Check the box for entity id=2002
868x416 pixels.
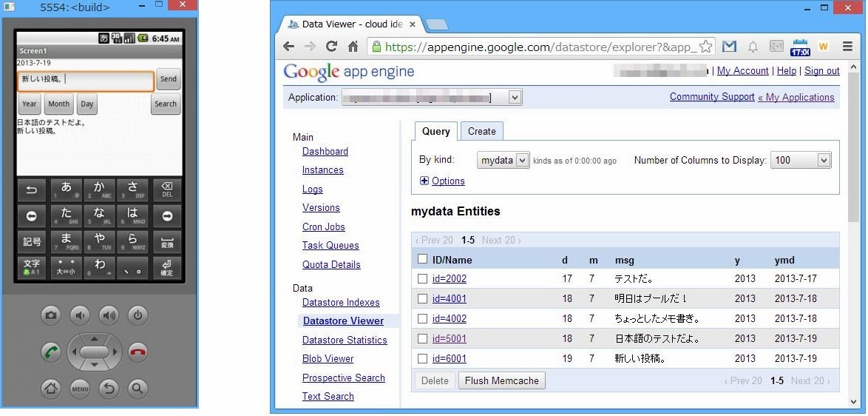[x=422, y=279]
